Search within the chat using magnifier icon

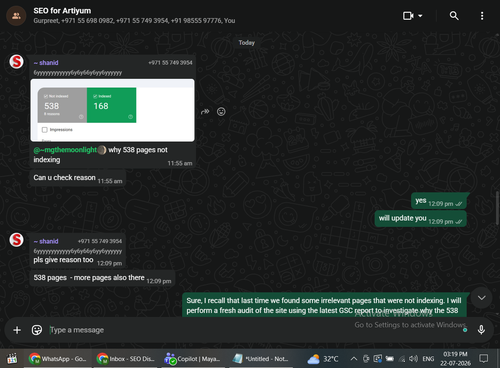[x=454, y=16]
